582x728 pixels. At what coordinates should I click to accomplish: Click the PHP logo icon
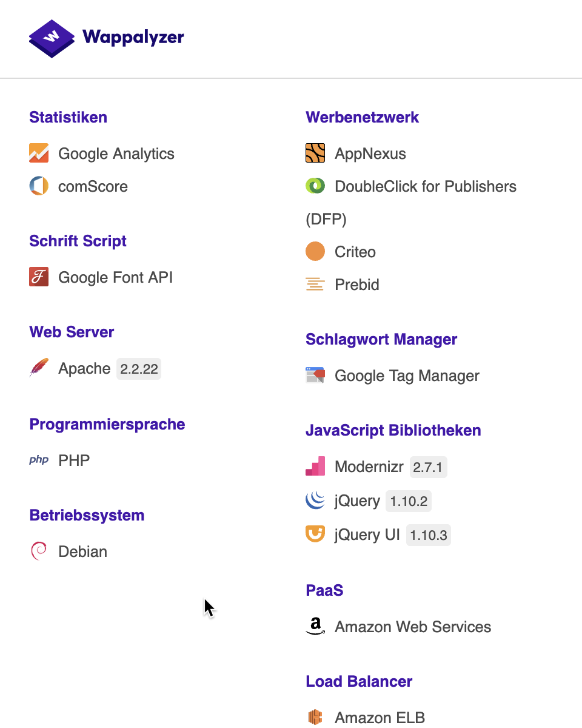pos(39,460)
